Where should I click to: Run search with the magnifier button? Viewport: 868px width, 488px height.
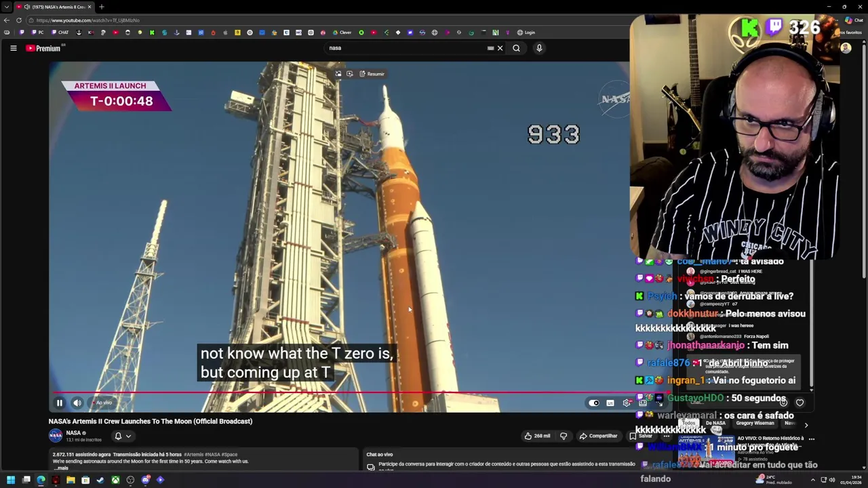(x=516, y=48)
